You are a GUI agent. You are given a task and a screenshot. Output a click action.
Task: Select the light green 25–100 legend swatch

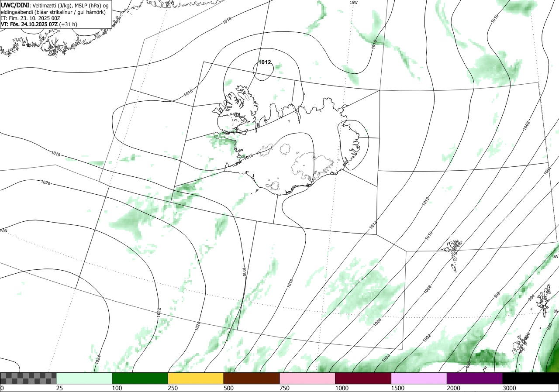[x=84, y=378]
